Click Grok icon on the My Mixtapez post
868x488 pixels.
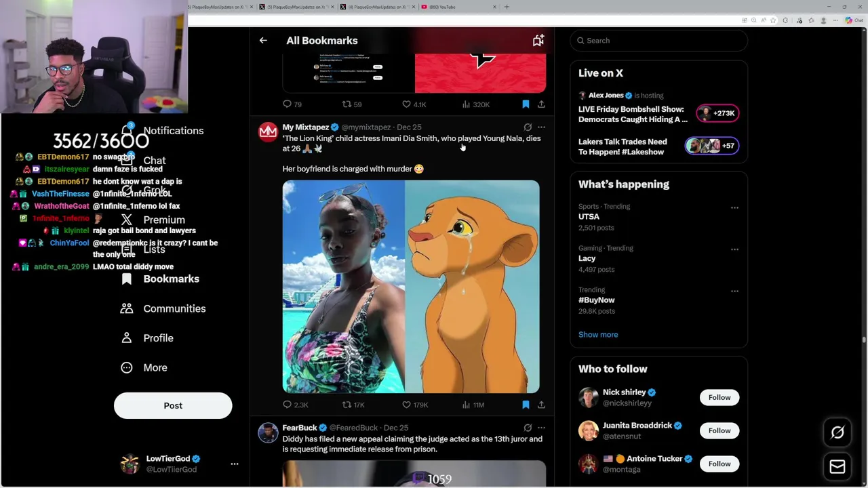click(x=528, y=127)
